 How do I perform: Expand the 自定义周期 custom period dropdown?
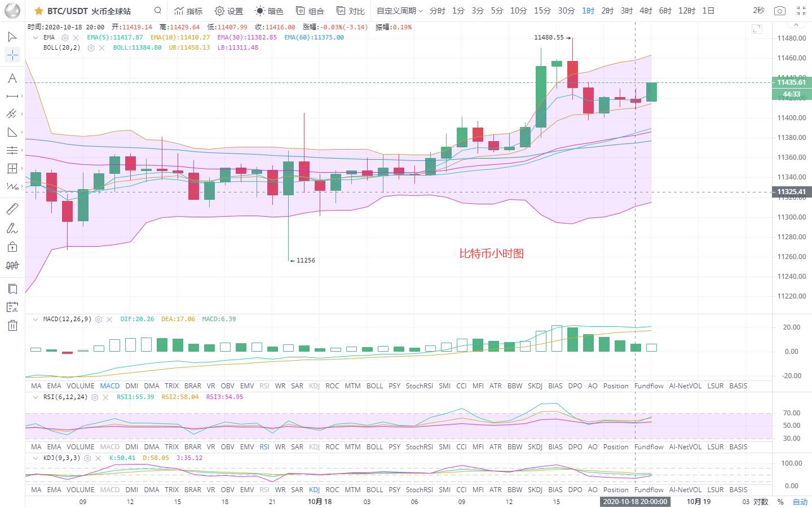coord(399,11)
